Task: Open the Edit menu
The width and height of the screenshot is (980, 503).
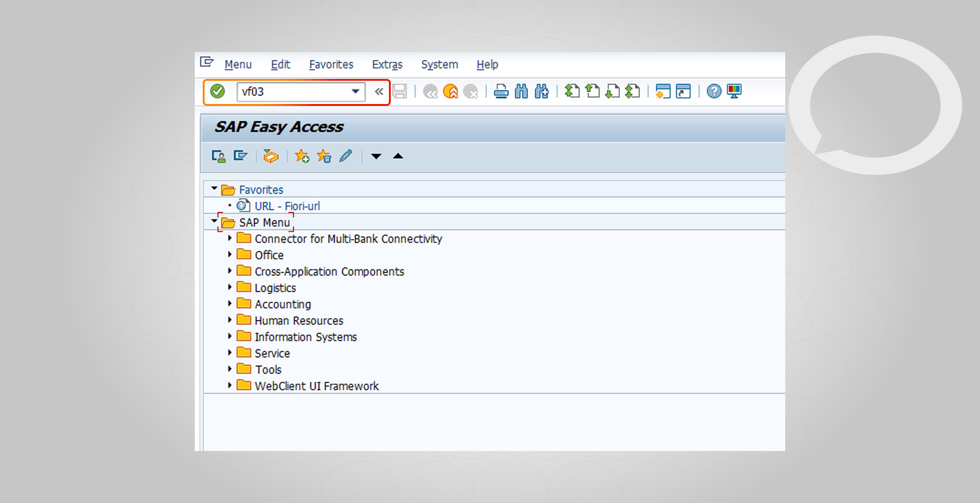Action: (x=281, y=64)
